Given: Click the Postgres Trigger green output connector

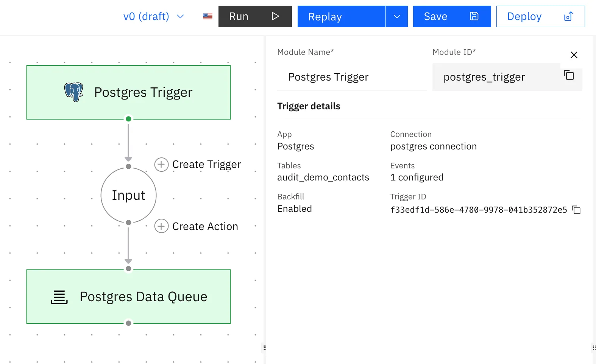Looking at the screenshot, I should point(128,119).
